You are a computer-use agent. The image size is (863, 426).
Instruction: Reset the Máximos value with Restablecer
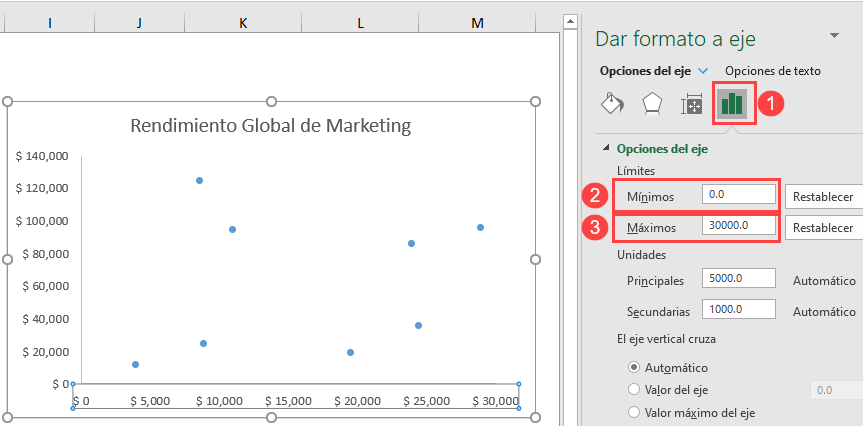coord(824,228)
